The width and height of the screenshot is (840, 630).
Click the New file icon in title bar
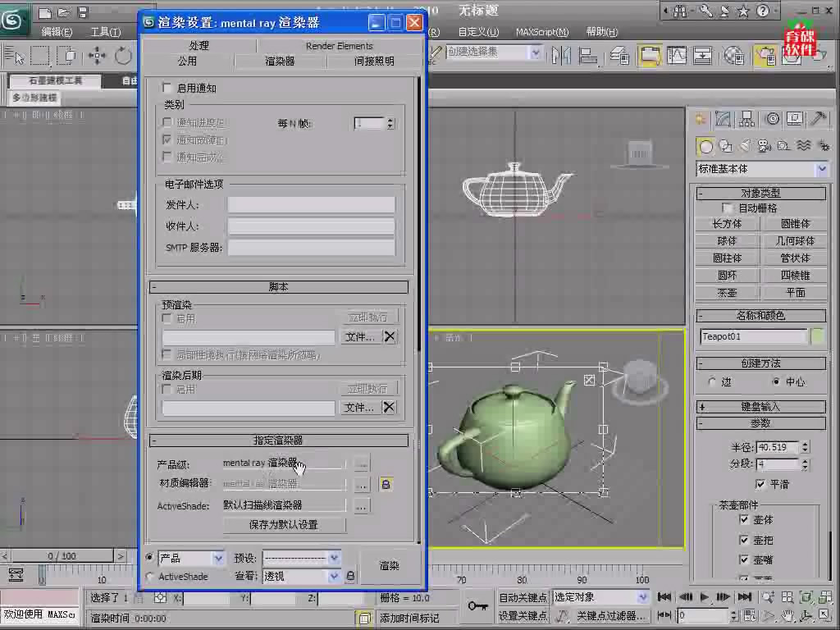45,11
